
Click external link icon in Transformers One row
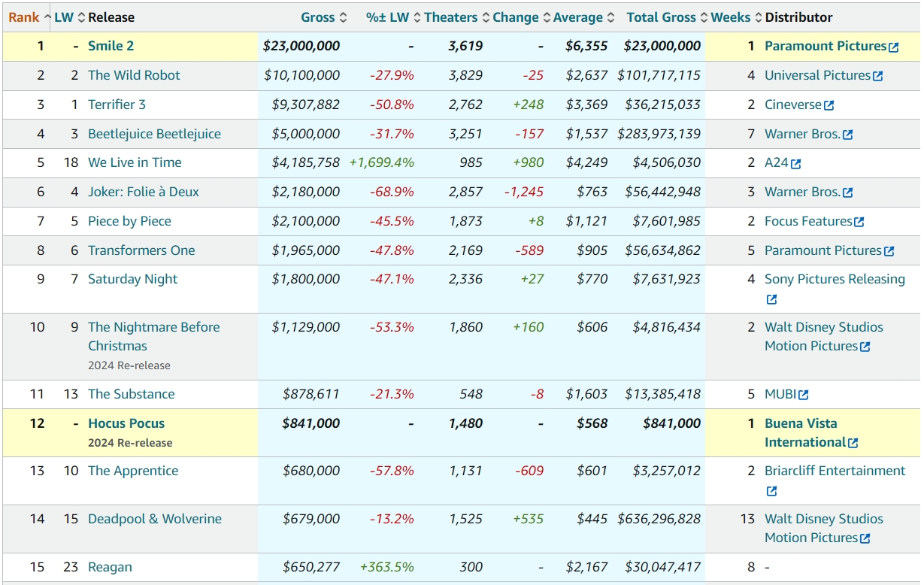pos(889,251)
